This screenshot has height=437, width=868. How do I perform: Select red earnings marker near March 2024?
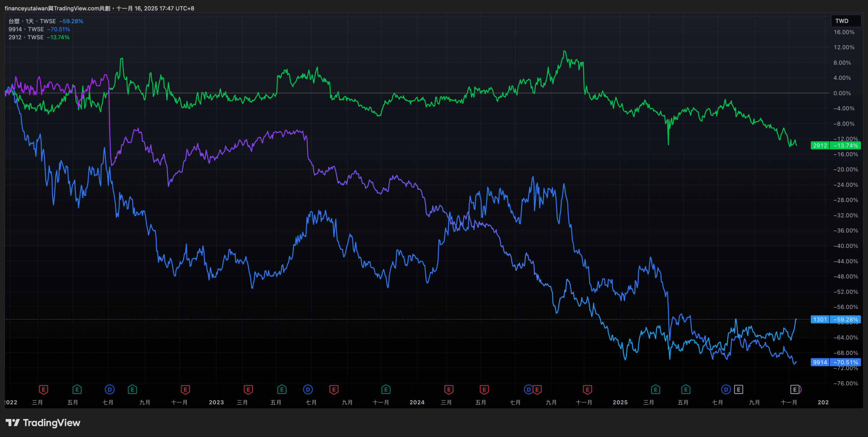point(449,389)
